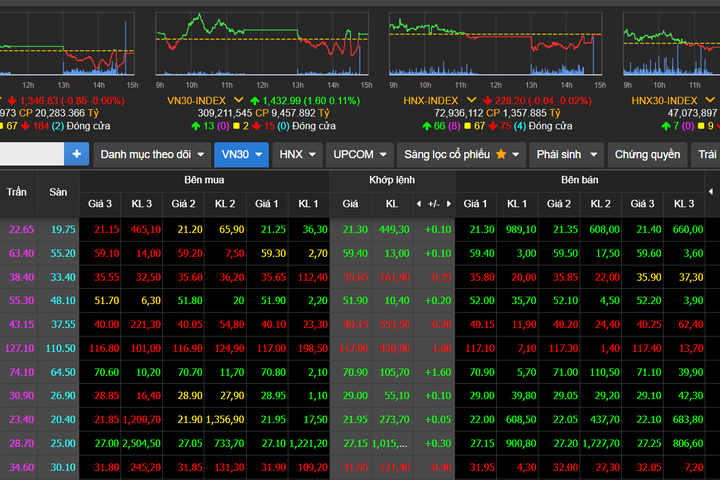Open the Danh mục theo dõi dropdown
The height and width of the screenshot is (480, 720).
point(152,154)
